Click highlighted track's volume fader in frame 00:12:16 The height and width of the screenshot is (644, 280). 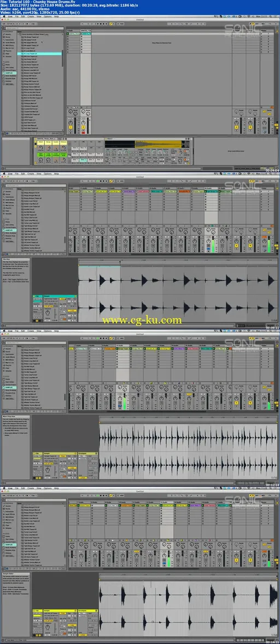[x=124, y=402]
